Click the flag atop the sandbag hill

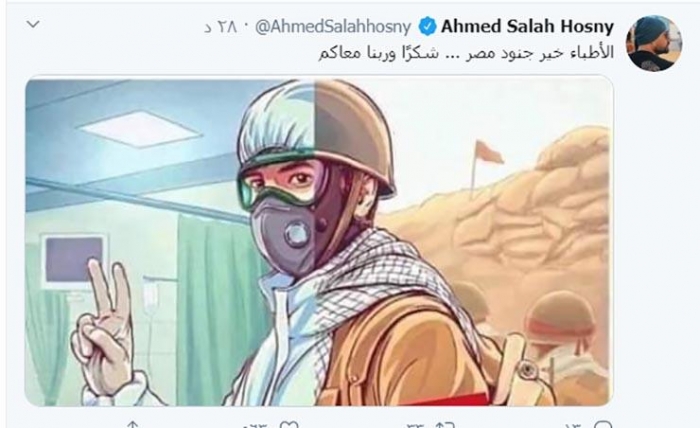488,153
